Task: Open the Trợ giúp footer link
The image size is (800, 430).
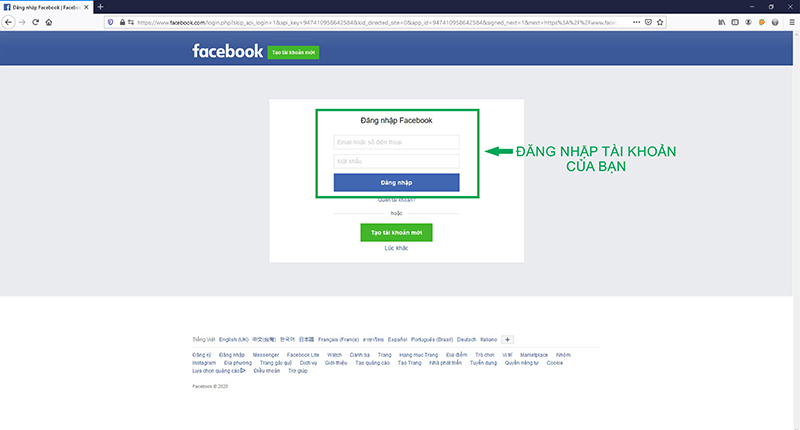Action: coord(298,371)
